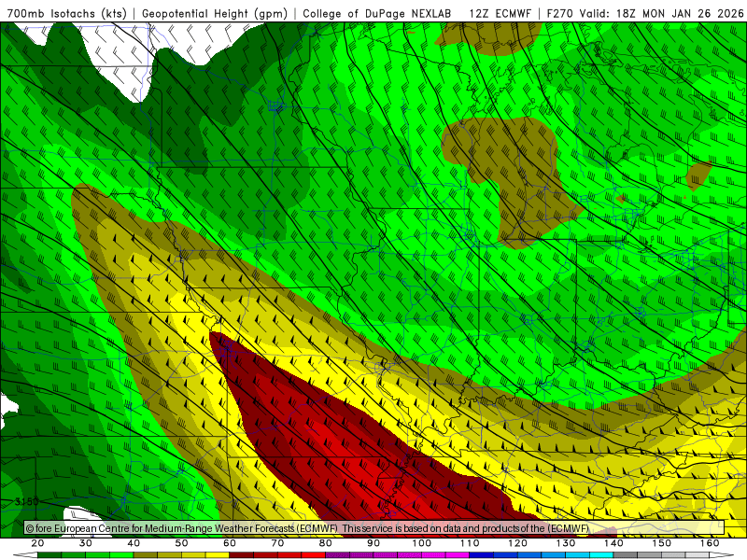
Task: Click the 'F270' forecast hour label
Action: coord(559,14)
